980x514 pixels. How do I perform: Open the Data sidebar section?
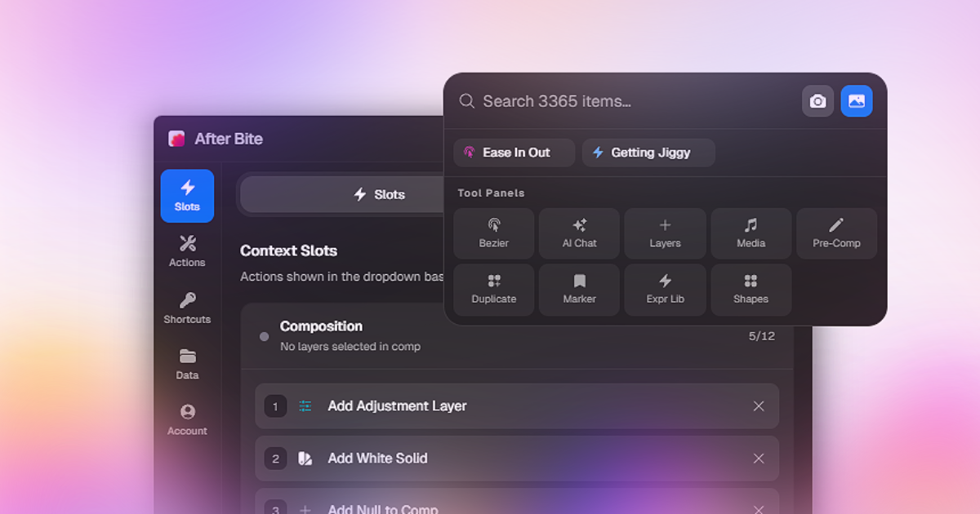point(187,364)
